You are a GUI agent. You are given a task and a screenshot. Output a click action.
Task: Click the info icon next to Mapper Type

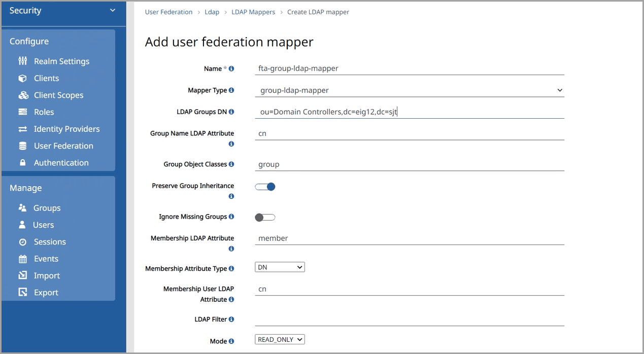[x=231, y=90]
